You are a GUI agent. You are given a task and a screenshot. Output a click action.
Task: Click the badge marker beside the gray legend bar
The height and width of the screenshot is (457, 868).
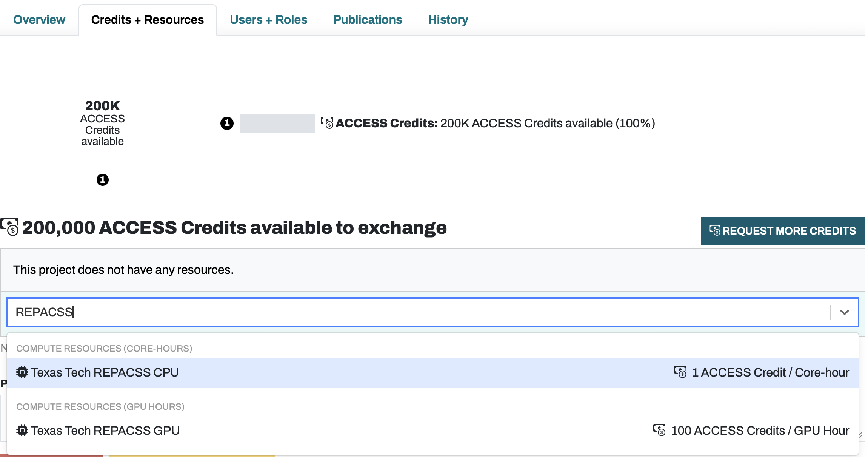click(227, 123)
